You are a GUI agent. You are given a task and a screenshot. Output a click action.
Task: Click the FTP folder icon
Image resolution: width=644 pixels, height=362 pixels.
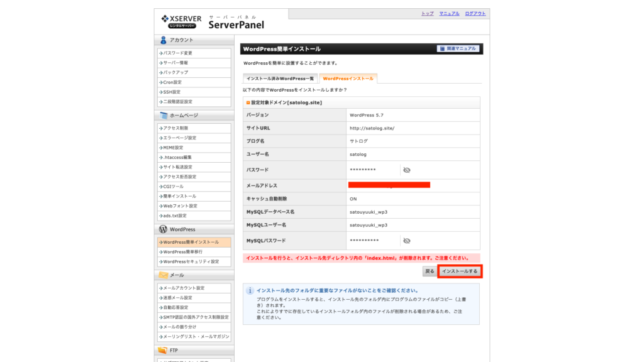(x=163, y=350)
